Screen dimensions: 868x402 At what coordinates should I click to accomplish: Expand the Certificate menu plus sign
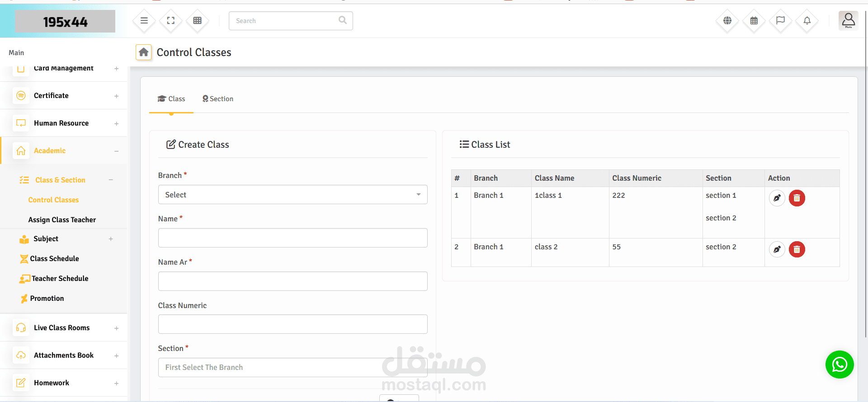pyautogui.click(x=117, y=96)
